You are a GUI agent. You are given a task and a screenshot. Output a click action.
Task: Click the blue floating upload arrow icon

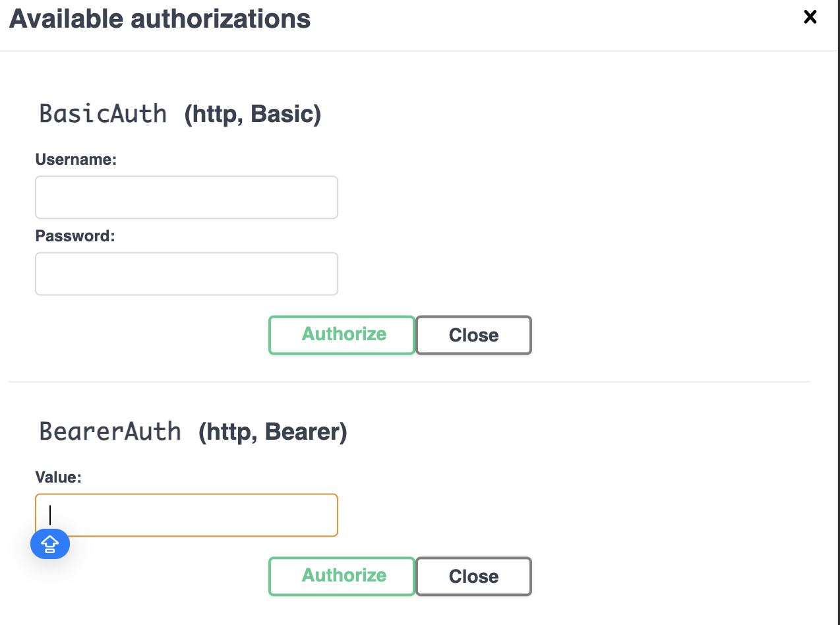[50, 544]
